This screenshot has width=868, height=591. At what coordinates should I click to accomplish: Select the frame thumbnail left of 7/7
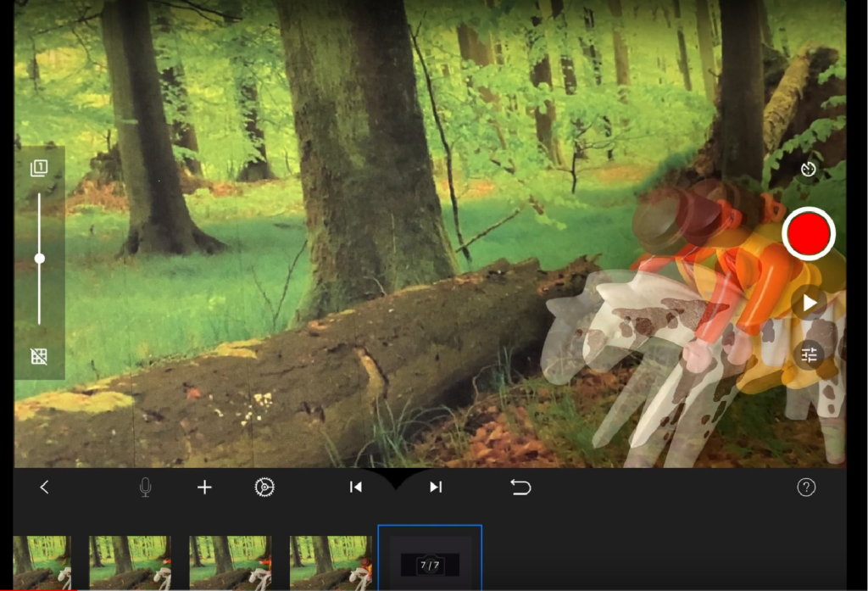331,562
